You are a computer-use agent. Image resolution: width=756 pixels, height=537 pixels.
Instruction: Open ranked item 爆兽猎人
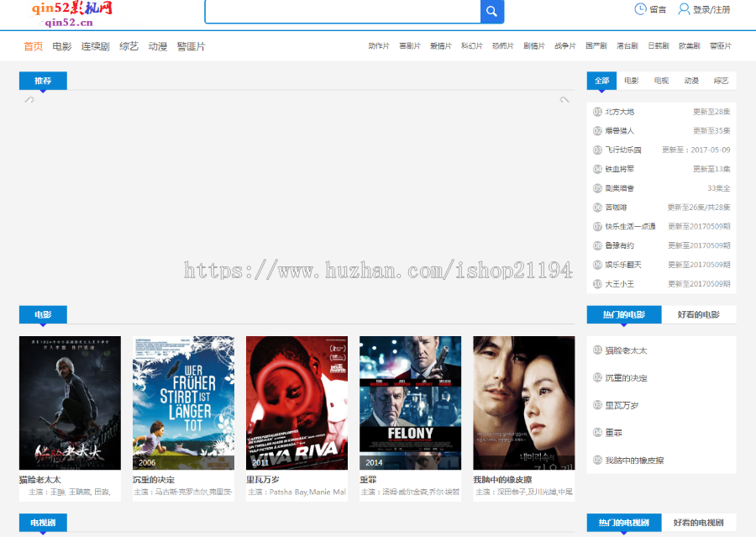620,131
